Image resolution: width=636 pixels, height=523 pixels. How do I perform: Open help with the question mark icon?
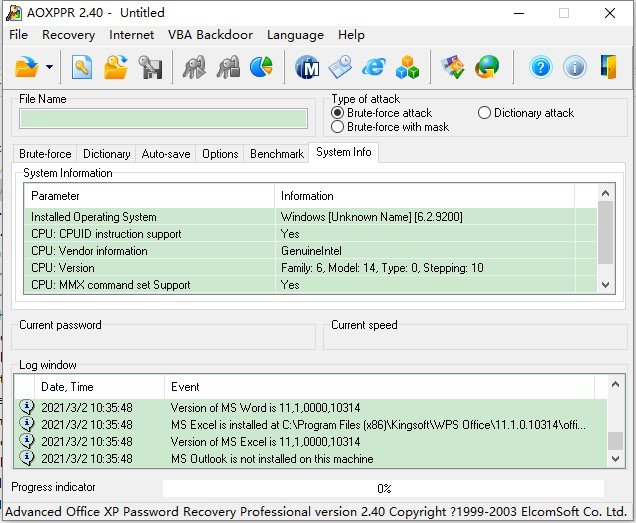[541, 67]
